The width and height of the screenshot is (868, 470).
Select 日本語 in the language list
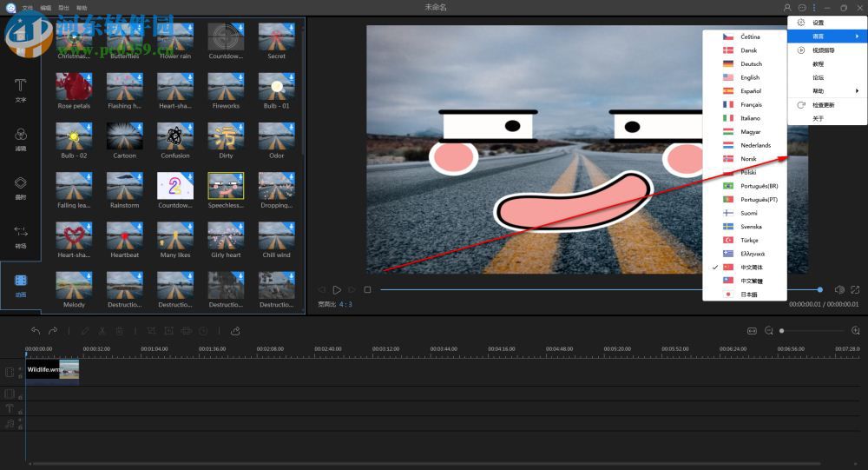pos(749,295)
